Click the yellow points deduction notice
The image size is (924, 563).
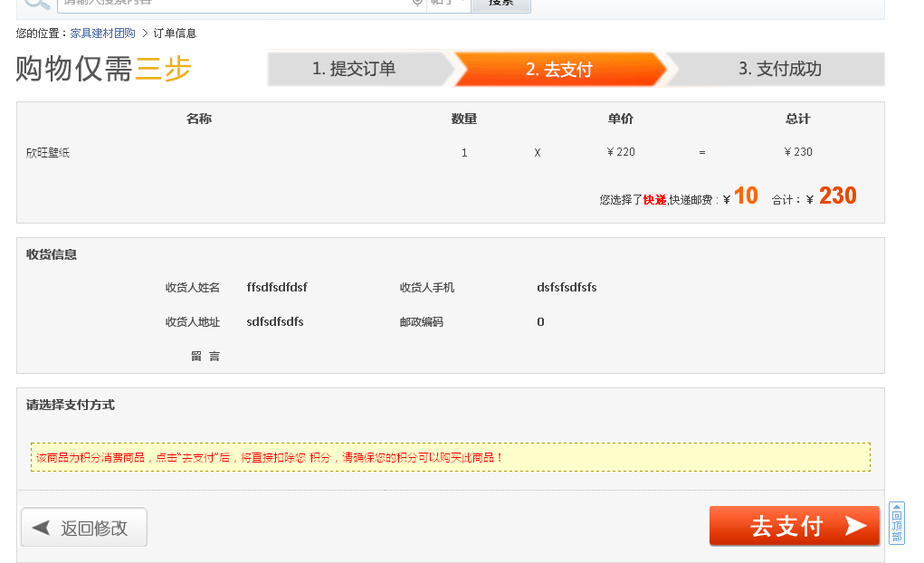point(450,458)
